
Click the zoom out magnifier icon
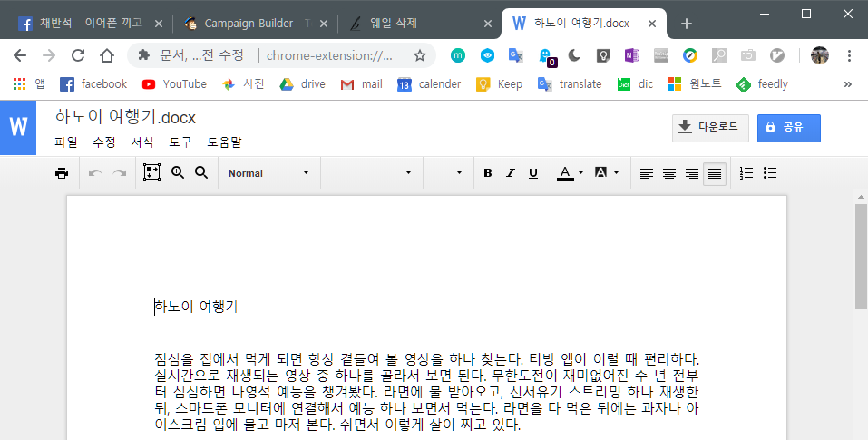pyautogui.click(x=201, y=172)
